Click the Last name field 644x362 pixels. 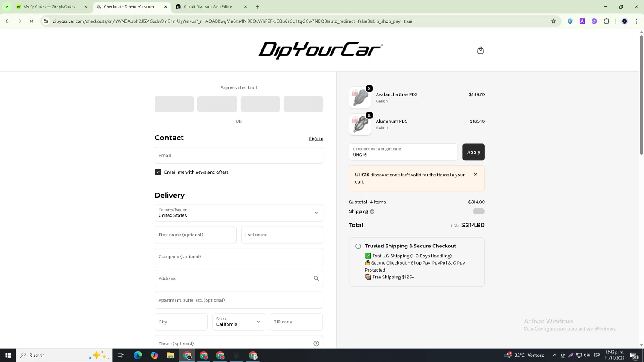tap(282, 235)
